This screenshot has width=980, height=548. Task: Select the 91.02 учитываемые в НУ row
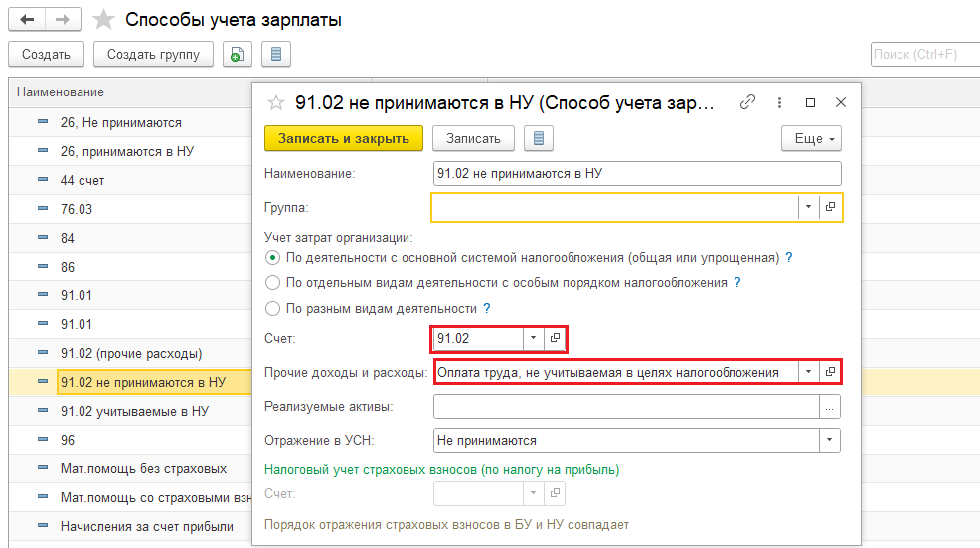pyautogui.click(x=134, y=410)
